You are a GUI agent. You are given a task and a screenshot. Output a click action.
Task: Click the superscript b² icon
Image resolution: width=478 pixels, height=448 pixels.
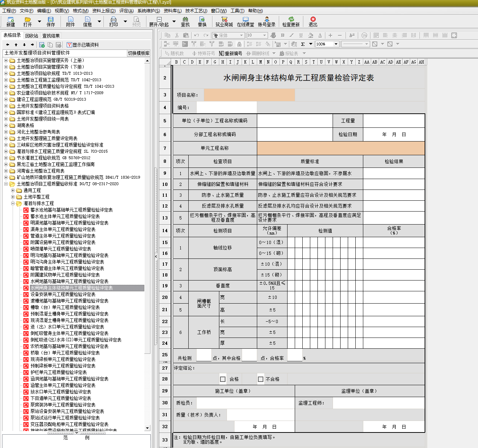352,35
